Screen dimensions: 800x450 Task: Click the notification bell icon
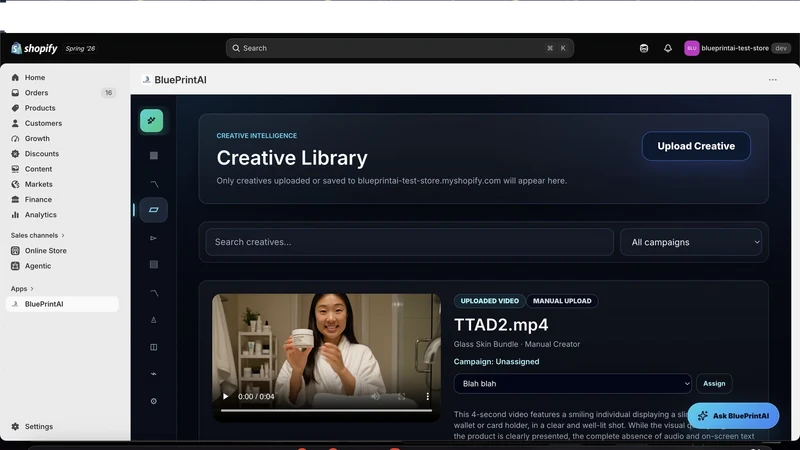tap(667, 48)
